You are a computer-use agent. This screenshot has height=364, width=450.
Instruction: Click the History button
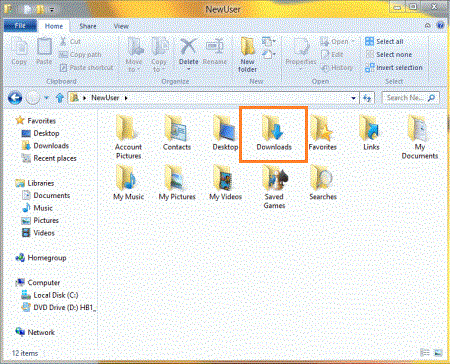[x=337, y=68]
